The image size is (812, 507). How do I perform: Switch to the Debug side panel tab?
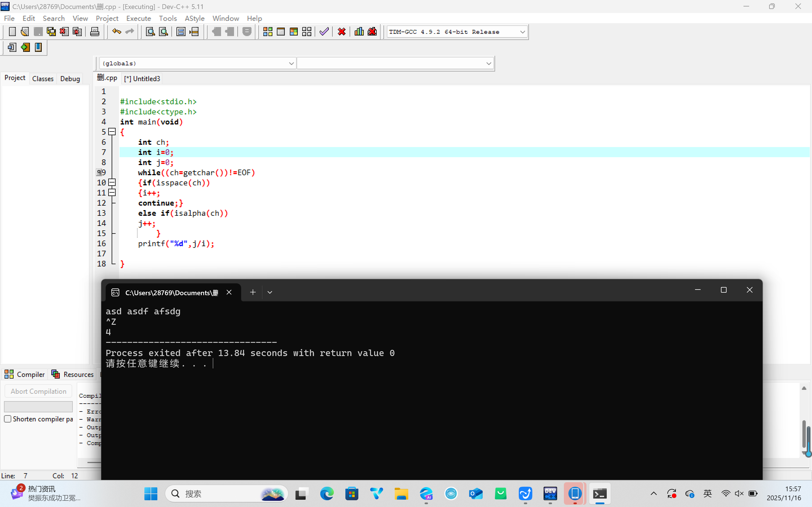(x=70, y=79)
